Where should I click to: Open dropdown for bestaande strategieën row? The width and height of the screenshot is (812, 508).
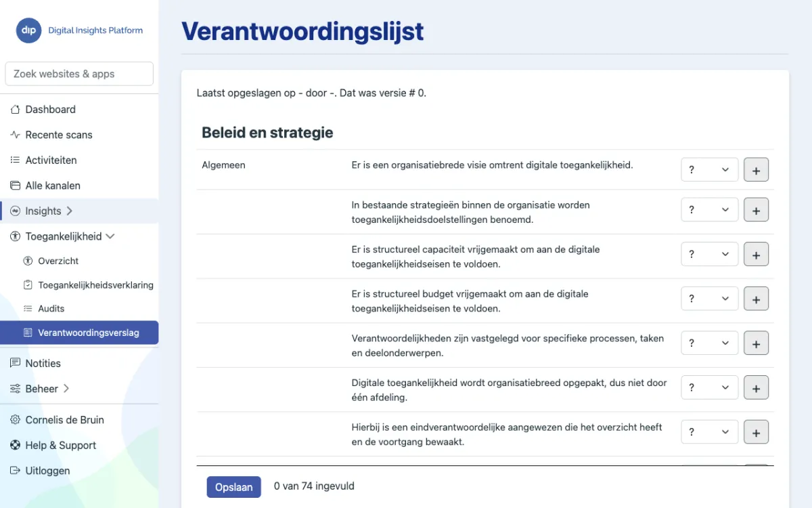pos(709,210)
